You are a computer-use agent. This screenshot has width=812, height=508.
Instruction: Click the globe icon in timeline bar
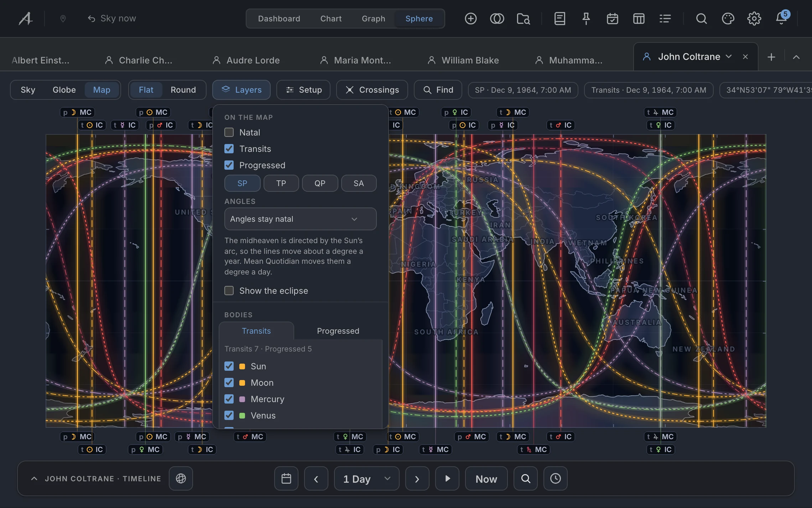point(181,478)
